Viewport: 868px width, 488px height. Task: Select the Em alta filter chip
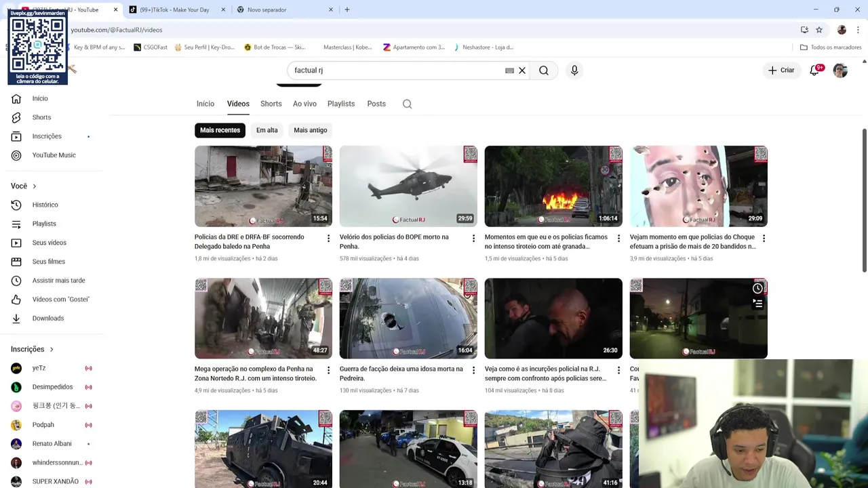[x=267, y=130]
